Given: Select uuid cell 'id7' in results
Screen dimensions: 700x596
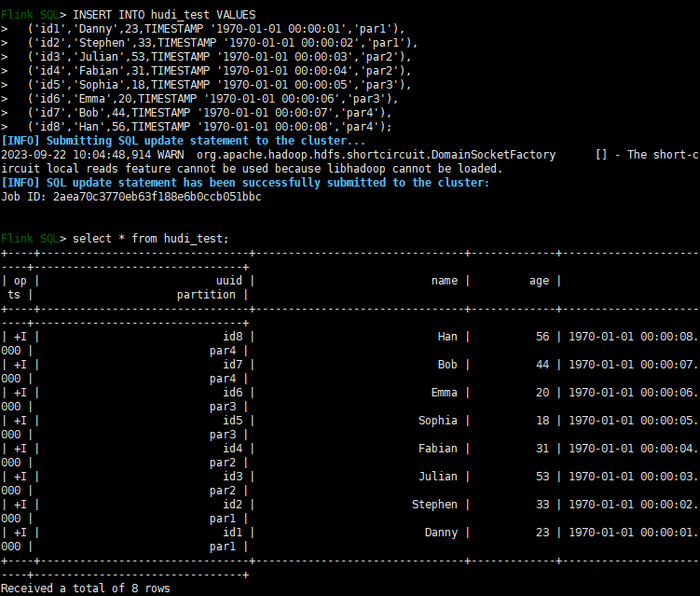Looking at the screenshot, I should (233, 365).
